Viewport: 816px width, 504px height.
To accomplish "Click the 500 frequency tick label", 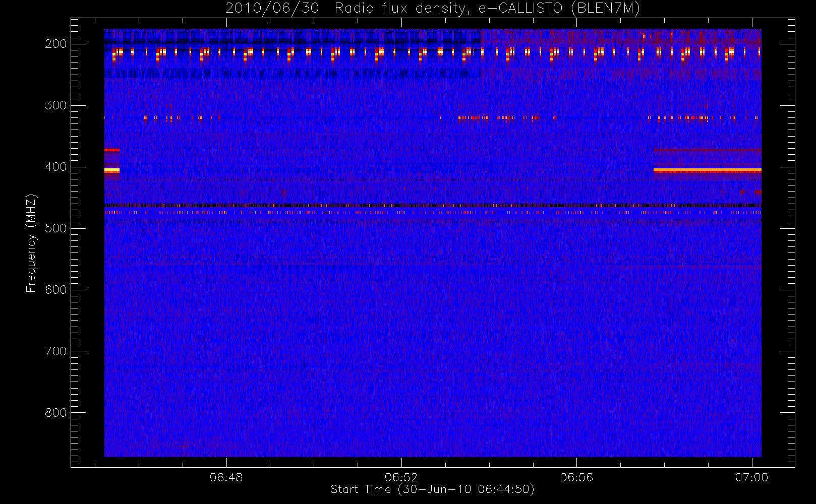I will (x=56, y=228).
